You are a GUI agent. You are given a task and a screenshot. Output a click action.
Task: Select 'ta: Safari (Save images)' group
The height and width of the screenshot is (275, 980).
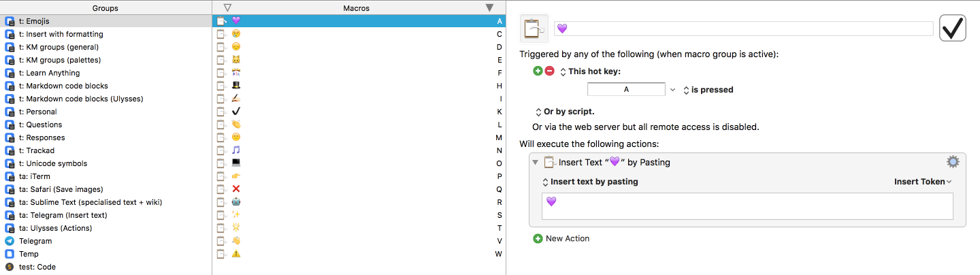(61, 189)
